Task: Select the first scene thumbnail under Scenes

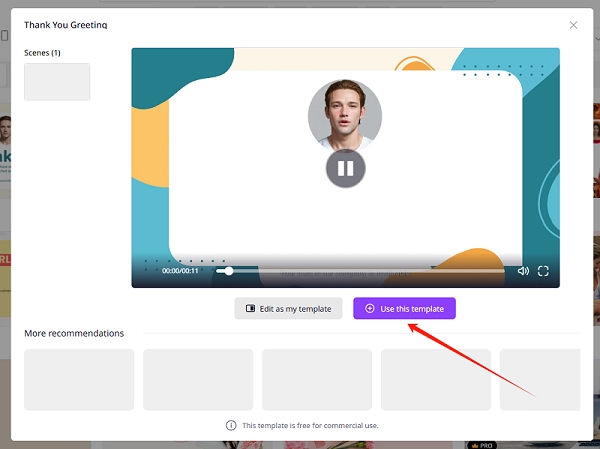Action: click(x=57, y=82)
